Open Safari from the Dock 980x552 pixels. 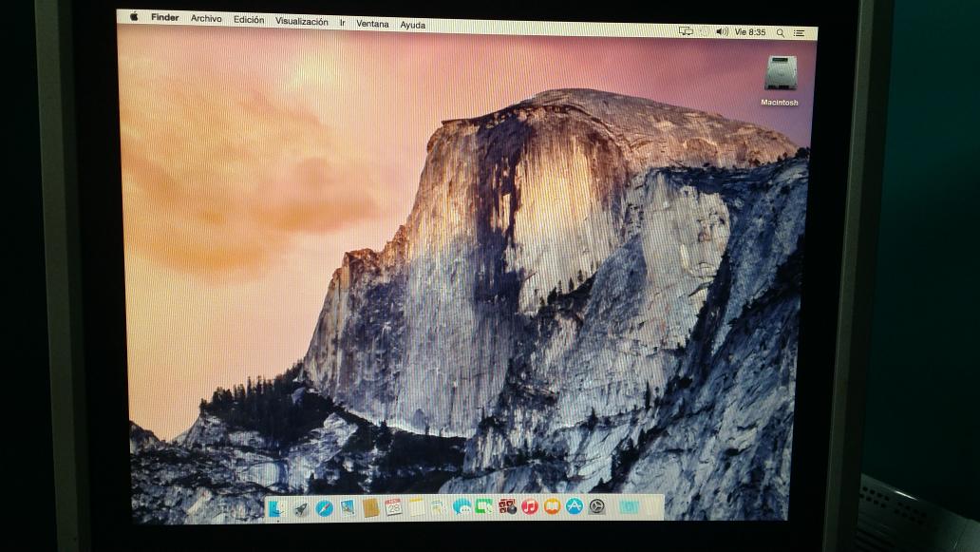(323, 510)
